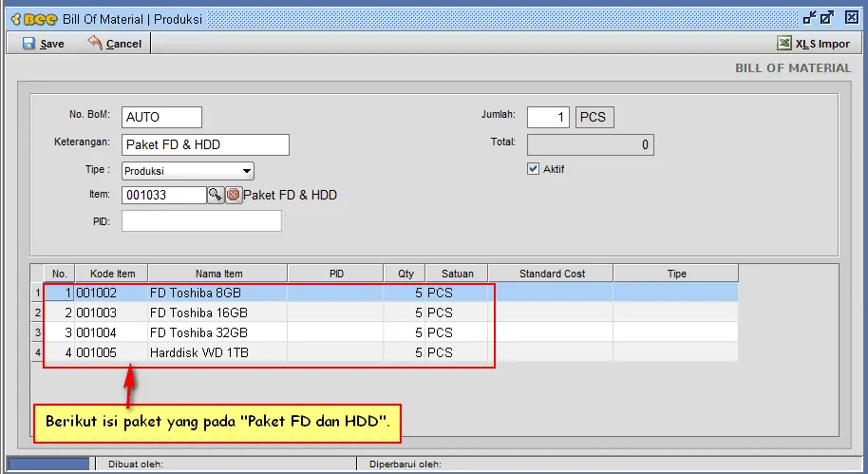Click the Keterangan input field
868x474 pixels.
tap(205, 144)
